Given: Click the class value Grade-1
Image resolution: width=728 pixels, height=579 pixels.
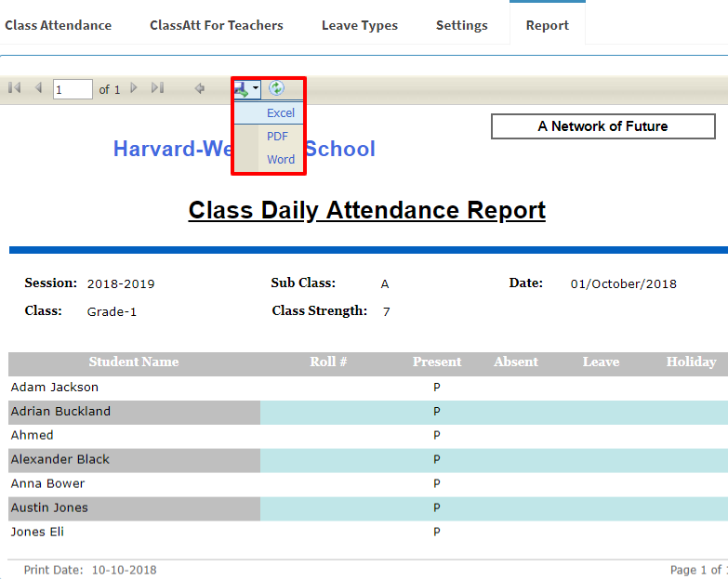Looking at the screenshot, I should coord(112,311).
